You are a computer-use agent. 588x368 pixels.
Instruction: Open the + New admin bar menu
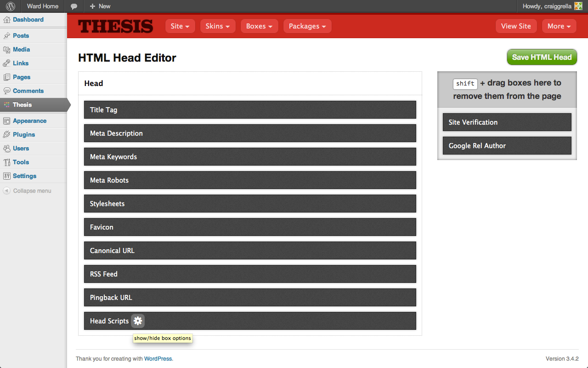click(100, 6)
